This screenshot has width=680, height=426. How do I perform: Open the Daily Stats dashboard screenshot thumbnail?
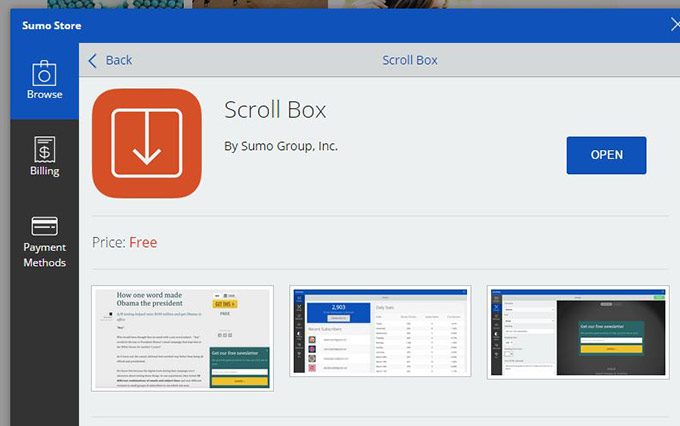380,331
